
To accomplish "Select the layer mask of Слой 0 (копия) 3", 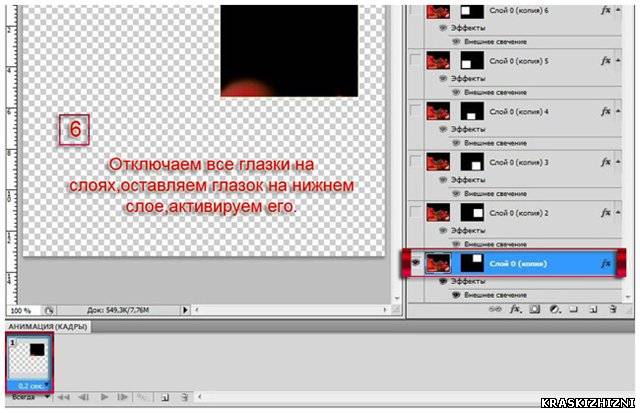I will (472, 162).
